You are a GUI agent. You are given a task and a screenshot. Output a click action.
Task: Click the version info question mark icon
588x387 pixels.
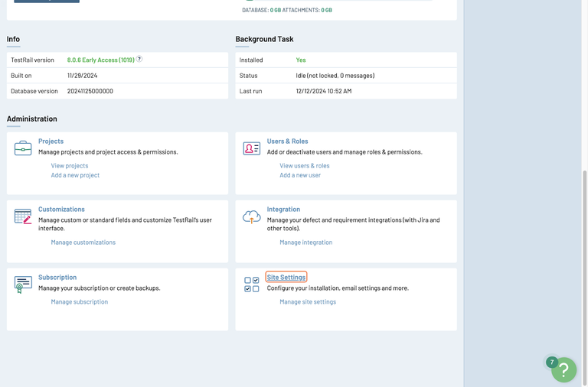[x=139, y=59]
